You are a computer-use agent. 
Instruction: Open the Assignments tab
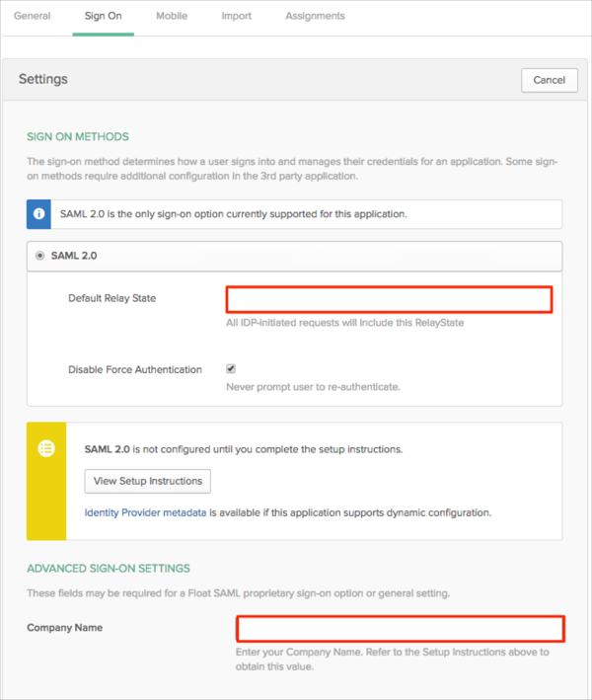tap(315, 16)
